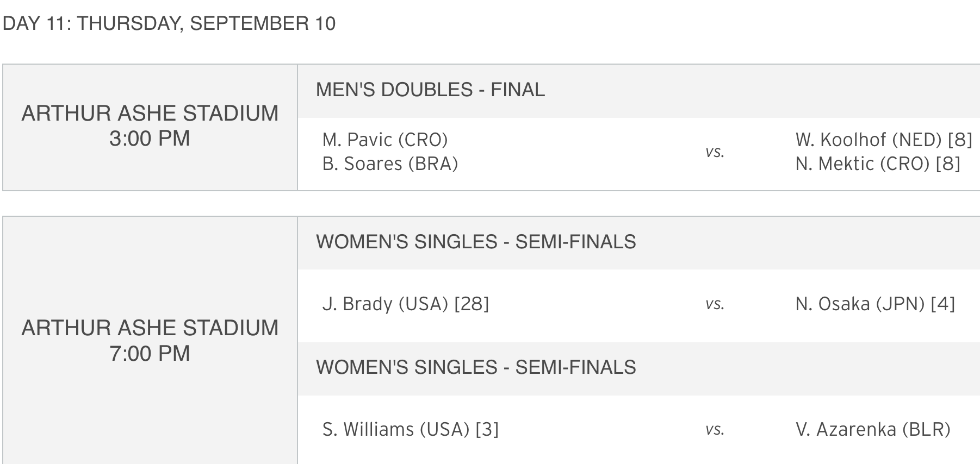Select the 7:00 PM time text
The image size is (980, 464).
(150, 354)
